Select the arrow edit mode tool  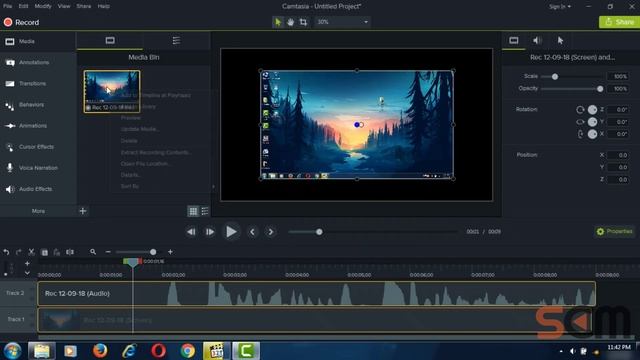[278, 22]
